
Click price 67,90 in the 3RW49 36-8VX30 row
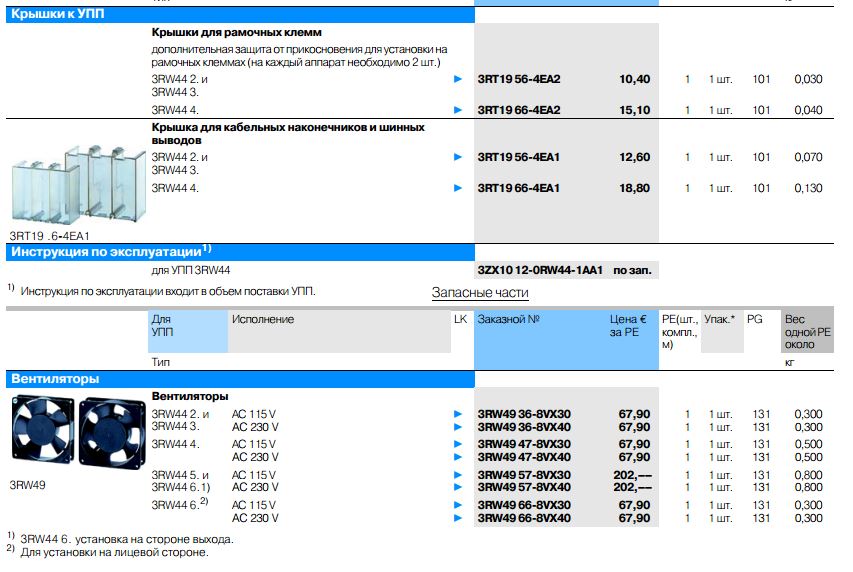tap(634, 414)
